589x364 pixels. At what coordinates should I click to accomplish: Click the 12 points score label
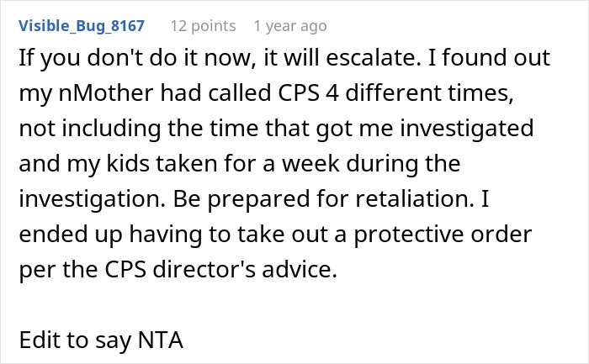(204, 26)
